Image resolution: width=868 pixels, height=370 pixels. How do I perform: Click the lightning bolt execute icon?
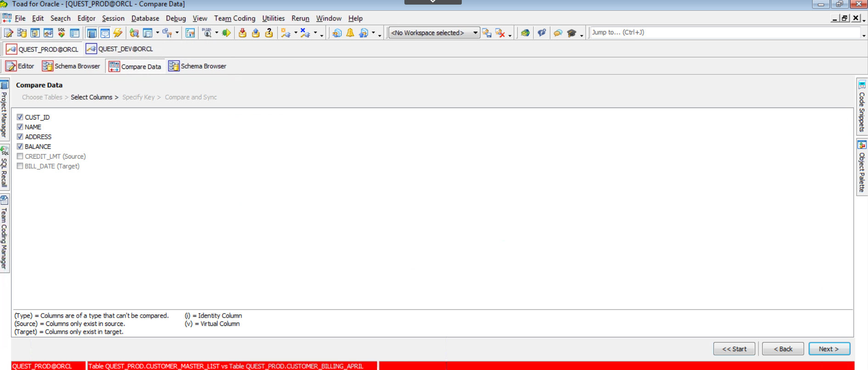click(118, 33)
